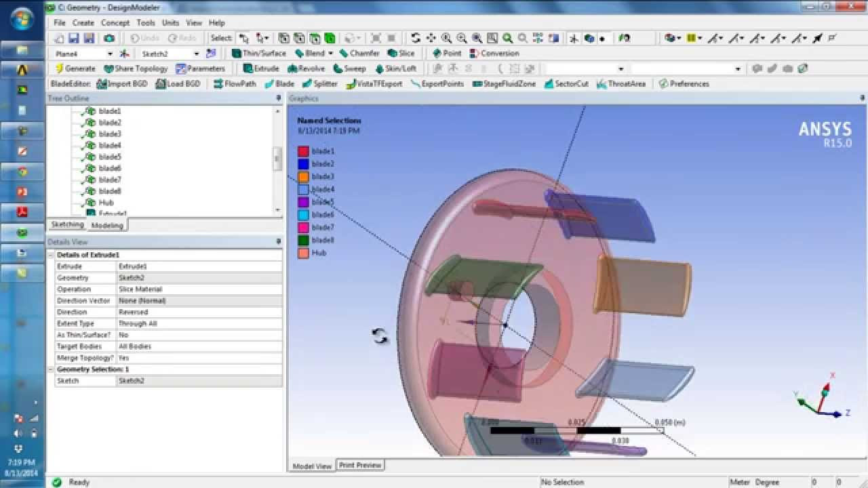Click the Thin/Surface tool
Screen dimensions: 868x488
coord(259,53)
